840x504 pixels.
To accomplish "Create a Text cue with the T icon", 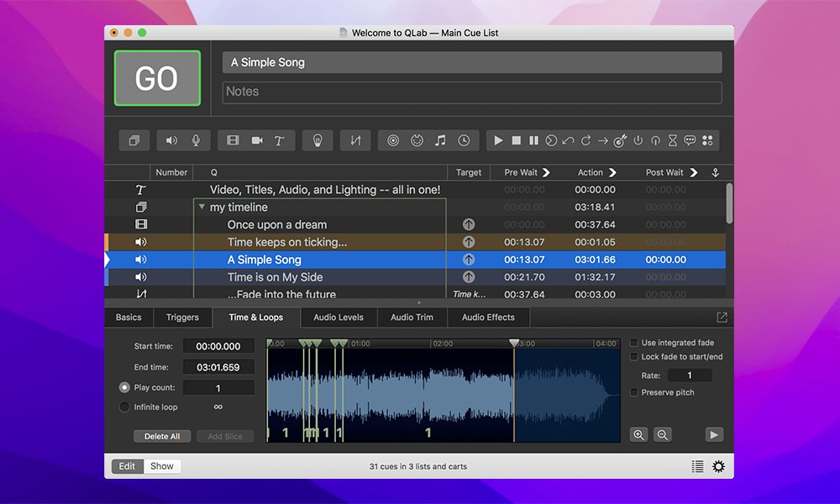I will (x=280, y=140).
